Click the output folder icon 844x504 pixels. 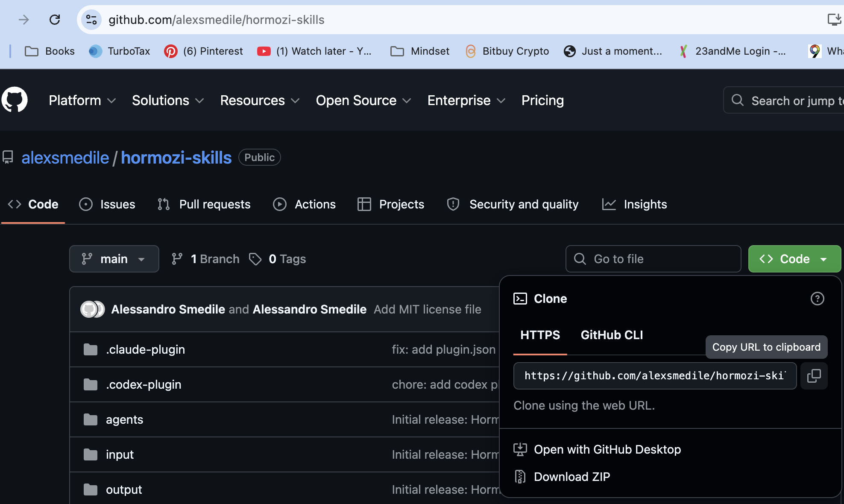point(91,490)
